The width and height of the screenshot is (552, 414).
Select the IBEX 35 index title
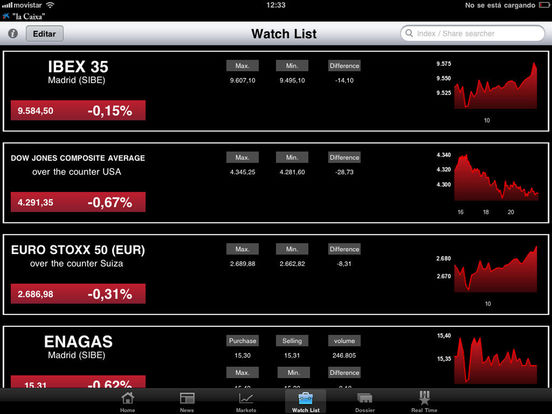pos(78,67)
